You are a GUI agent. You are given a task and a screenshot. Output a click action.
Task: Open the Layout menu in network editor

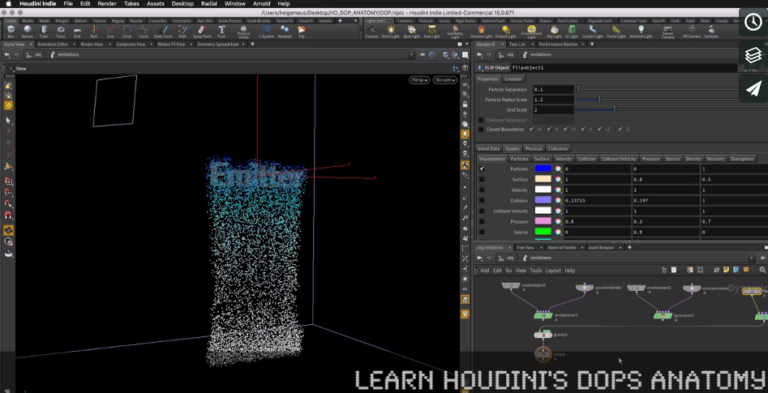click(x=553, y=270)
